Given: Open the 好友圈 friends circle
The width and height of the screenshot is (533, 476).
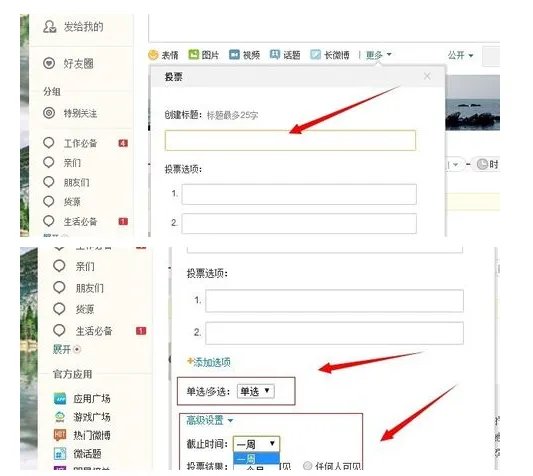Looking at the screenshot, I should (68, 63).
